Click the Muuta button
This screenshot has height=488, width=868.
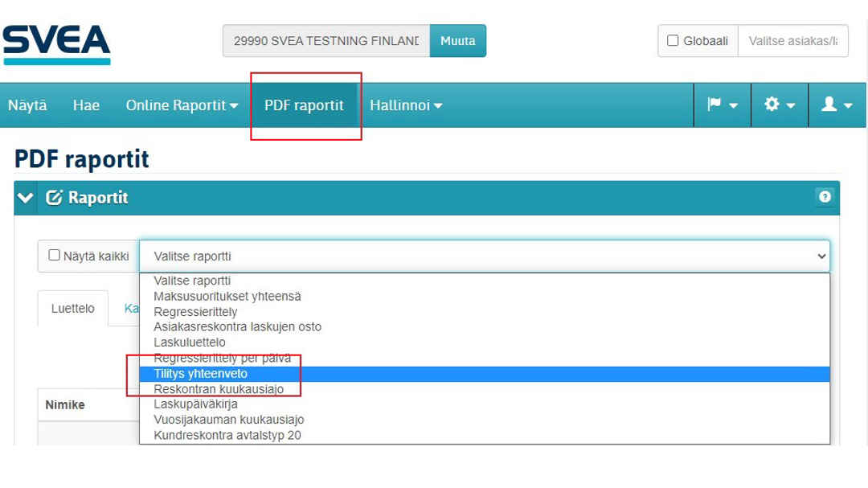pos(458,40)
